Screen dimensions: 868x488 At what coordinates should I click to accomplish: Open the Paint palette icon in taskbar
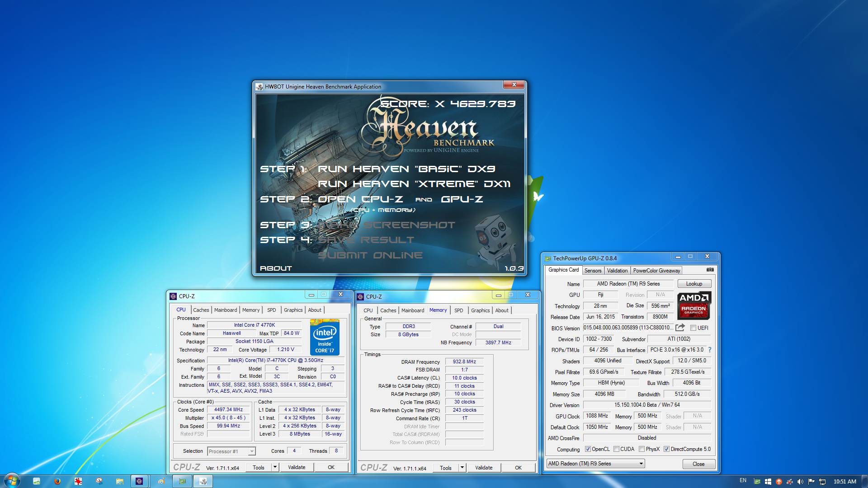(161, 481)
